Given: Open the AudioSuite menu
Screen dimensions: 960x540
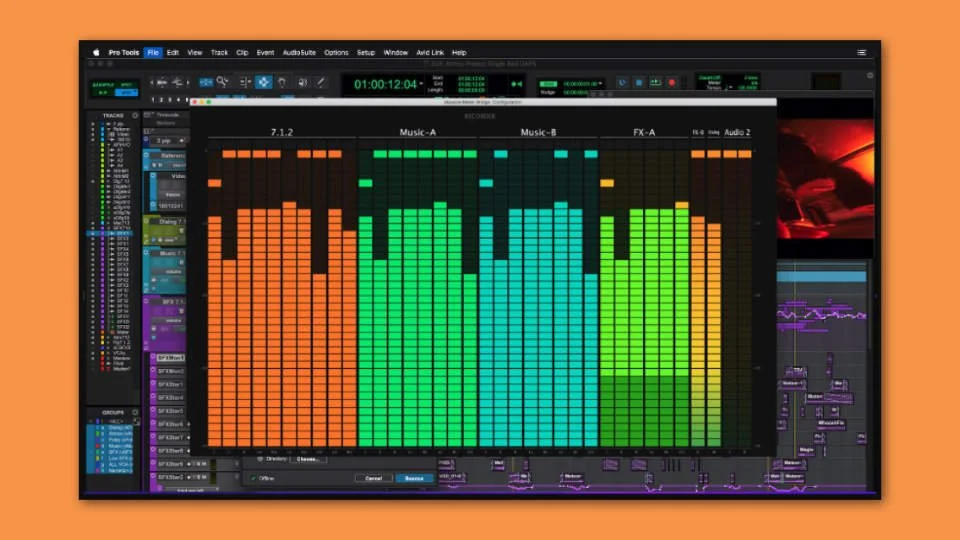Looking at the screenshot, I should (299, 53).
